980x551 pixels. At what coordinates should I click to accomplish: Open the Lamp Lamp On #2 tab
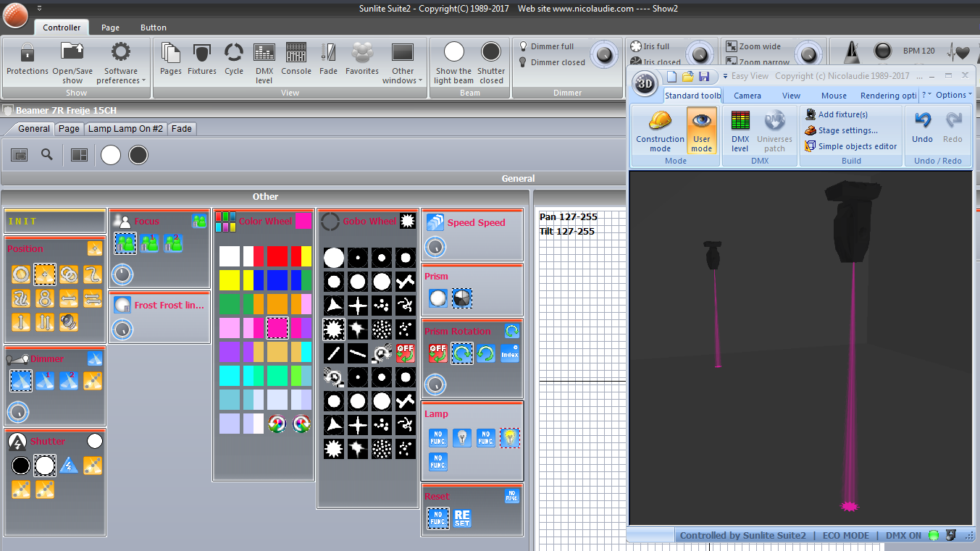126,128
